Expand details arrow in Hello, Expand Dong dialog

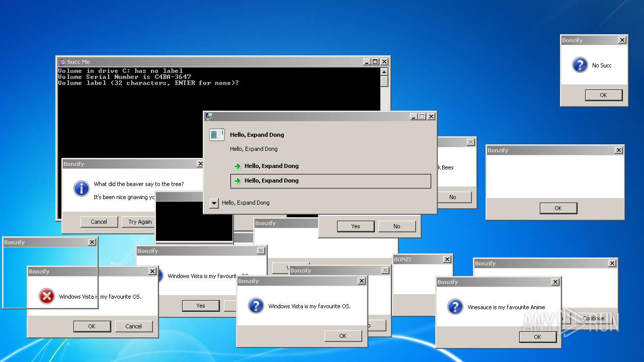pyautogui.click(x=214, y=203)
